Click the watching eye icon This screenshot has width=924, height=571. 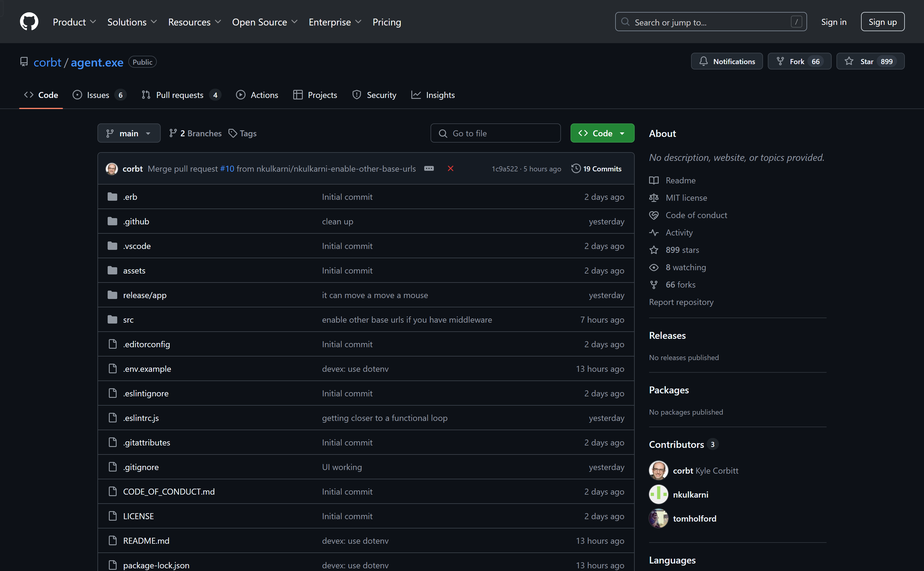(x=654, y=267)
